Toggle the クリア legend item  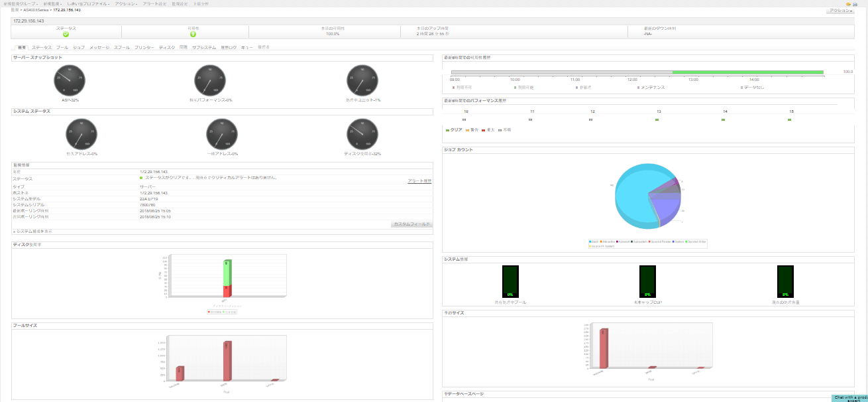pyautogui.click(x=454, y=130)
